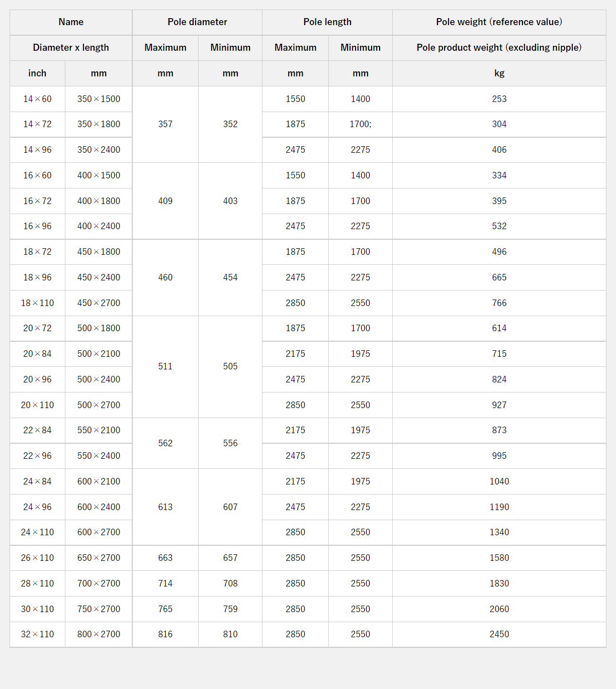Click the 20×84 inch size cell
The width and height of the screenshot is (616, 689).
coord(37,354)
